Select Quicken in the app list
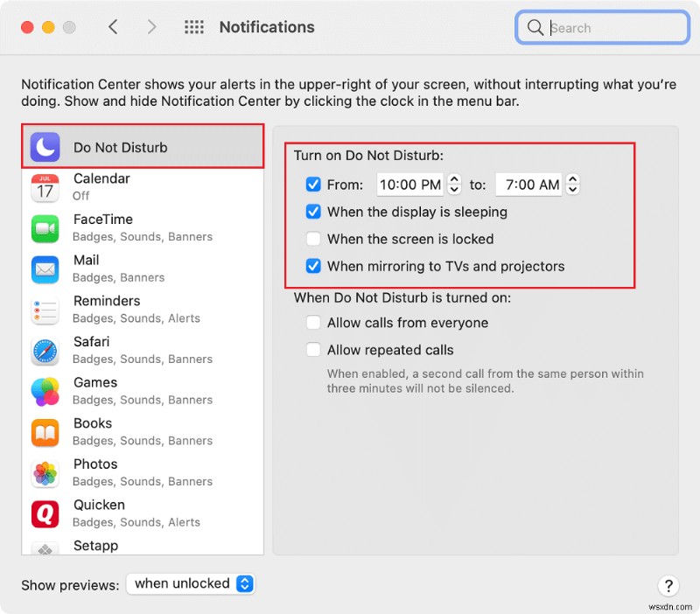This screenshot has height=614, width=700. click(x=143, y=514)
